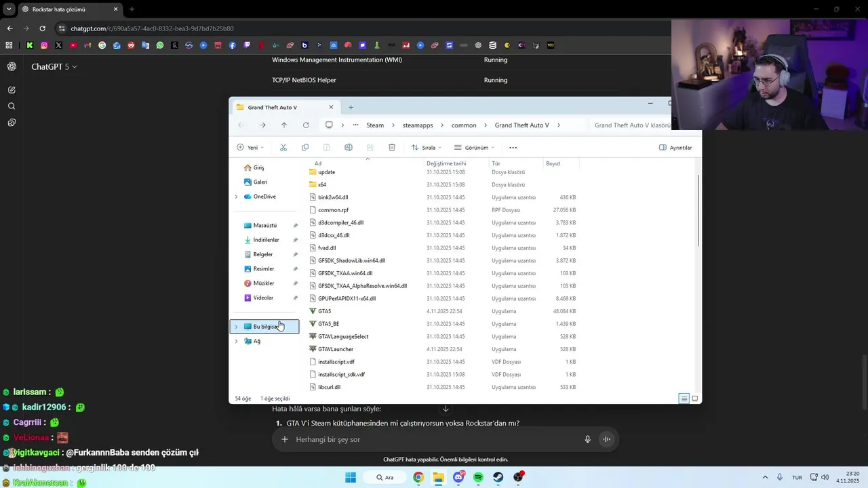
Task: Open Chrome from the taskbar
Action: 418,477
